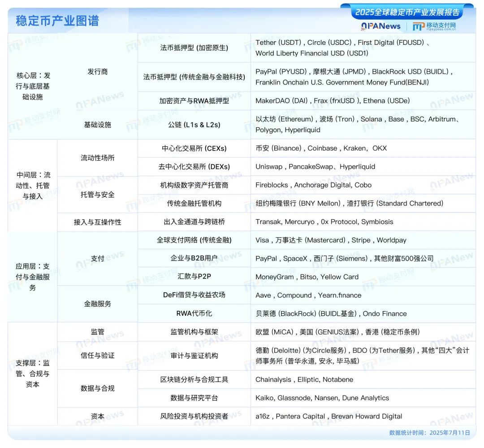
Task: Open the 监管机构与框架 row
Action: (194, 332)
